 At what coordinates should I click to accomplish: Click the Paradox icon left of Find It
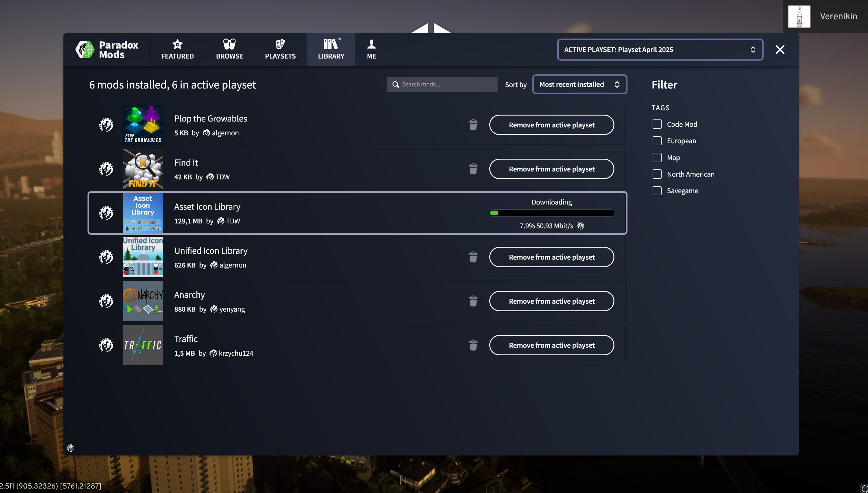[106, 169]
